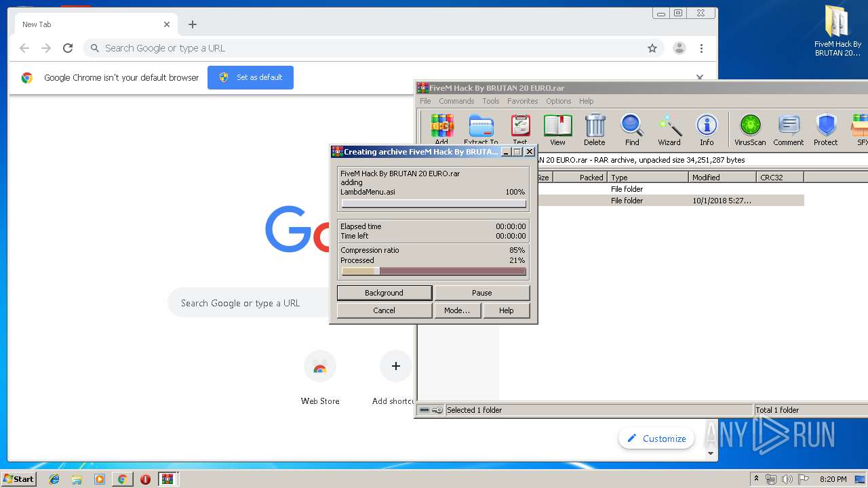868x488 pixels.
Task: Select row modified 10/1/2018 5:27
Action: (x=670, y=201)
